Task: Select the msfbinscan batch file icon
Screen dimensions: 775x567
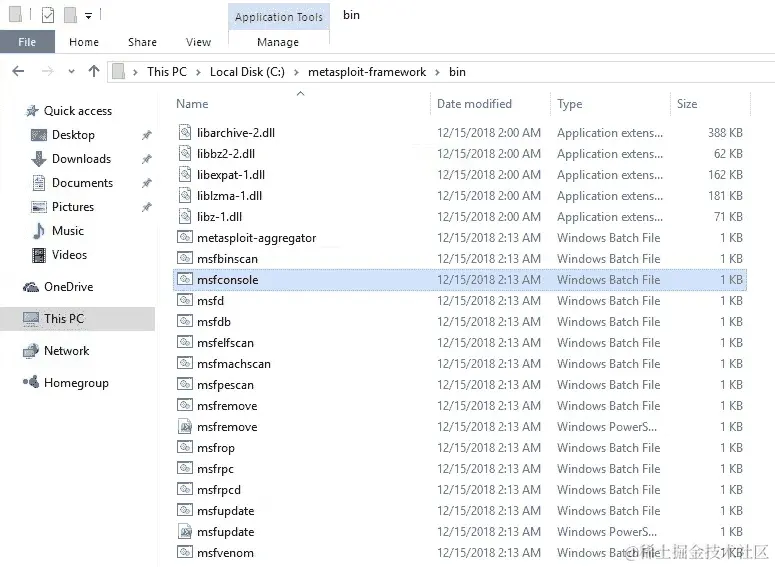Action: [185, 258]
